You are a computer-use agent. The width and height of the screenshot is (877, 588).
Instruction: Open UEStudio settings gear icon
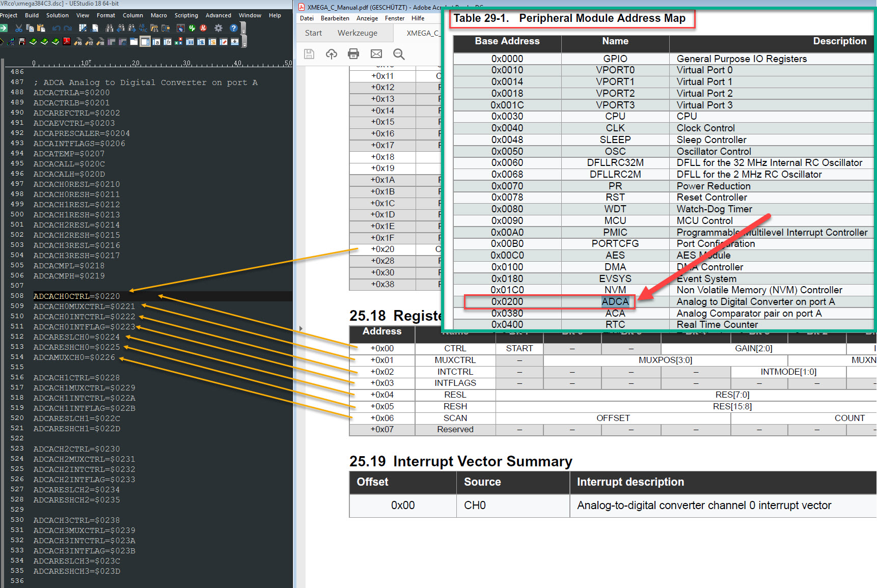(218, 28)
